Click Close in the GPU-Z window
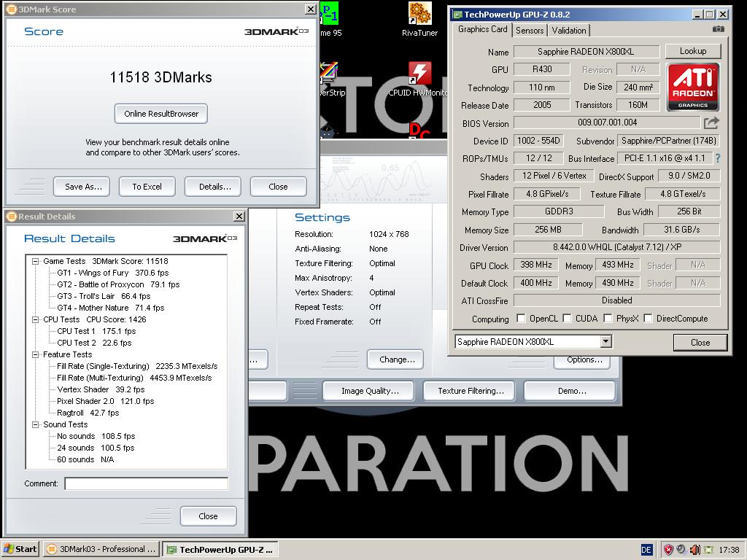 tap(700, 343)
